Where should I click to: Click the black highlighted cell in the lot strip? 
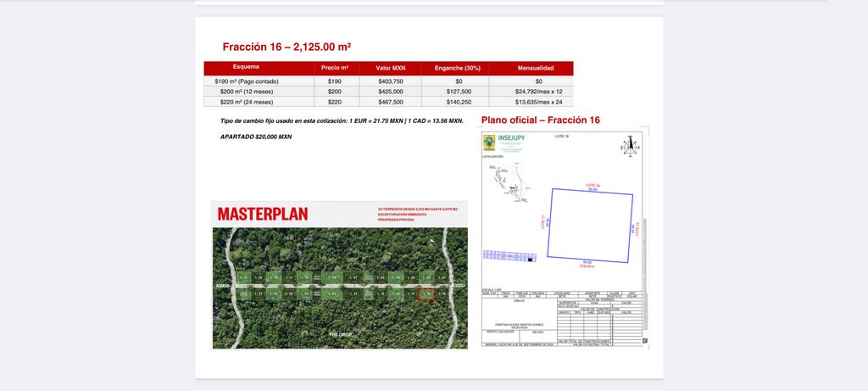point(530,260)
